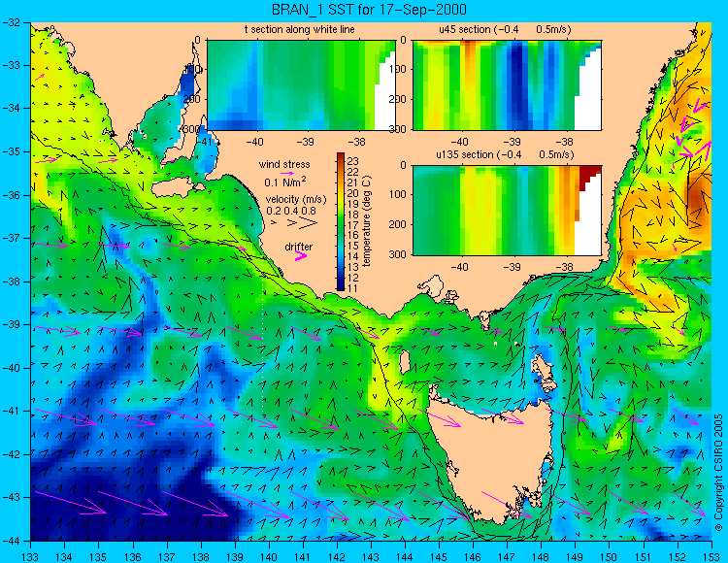
Task: Click the latitude axis label -32
Action: 11,21
